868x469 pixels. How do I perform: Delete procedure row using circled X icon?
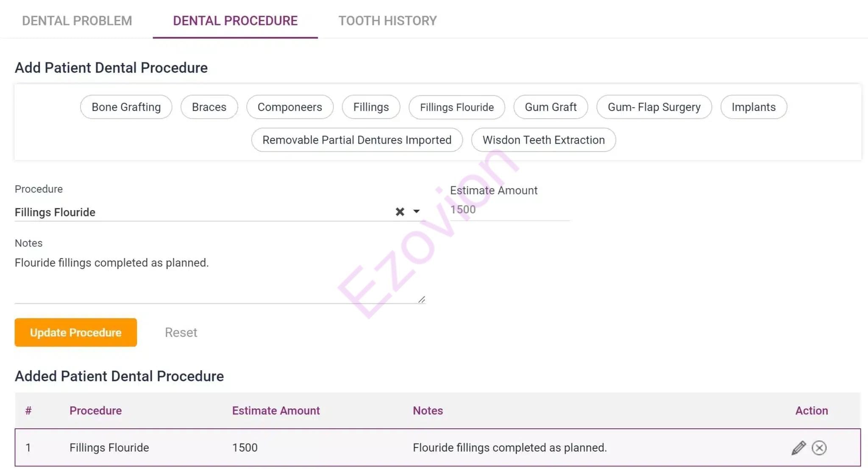(819, 448)
